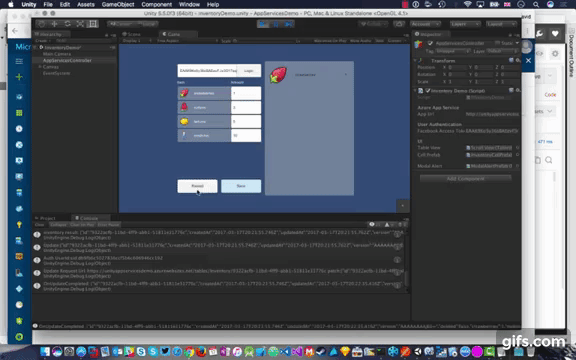Toggle Error Pause in Console

109,224
